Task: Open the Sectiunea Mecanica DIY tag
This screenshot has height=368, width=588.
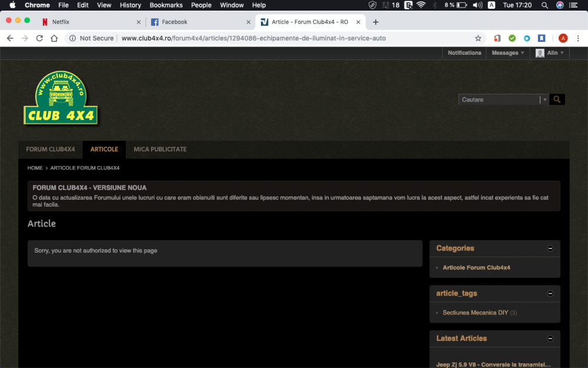Action: (x=475, y=313)
